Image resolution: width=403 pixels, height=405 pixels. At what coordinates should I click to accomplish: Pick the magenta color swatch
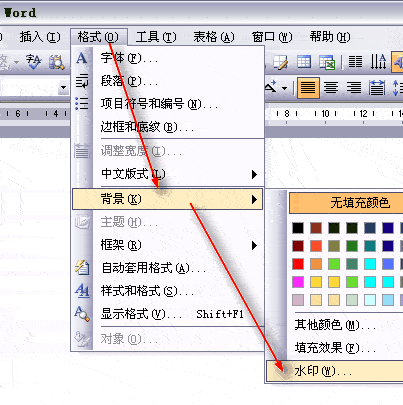[298, 282]
